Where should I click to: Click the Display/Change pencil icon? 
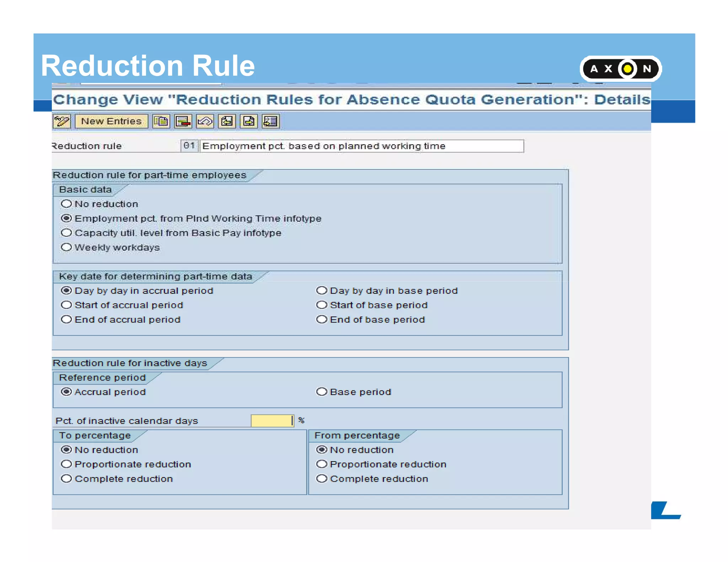click(x=61, y=121)
